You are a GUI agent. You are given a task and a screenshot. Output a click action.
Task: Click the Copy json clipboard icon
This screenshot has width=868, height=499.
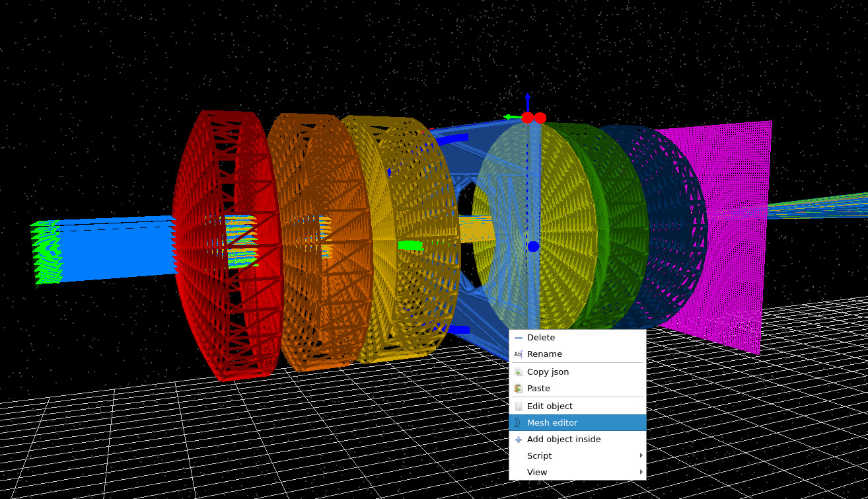518,371
